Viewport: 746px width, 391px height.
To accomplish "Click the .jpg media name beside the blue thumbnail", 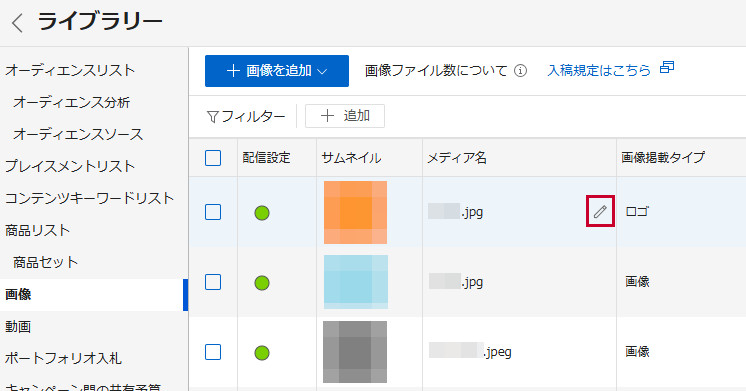I will [x=456, y=282].
